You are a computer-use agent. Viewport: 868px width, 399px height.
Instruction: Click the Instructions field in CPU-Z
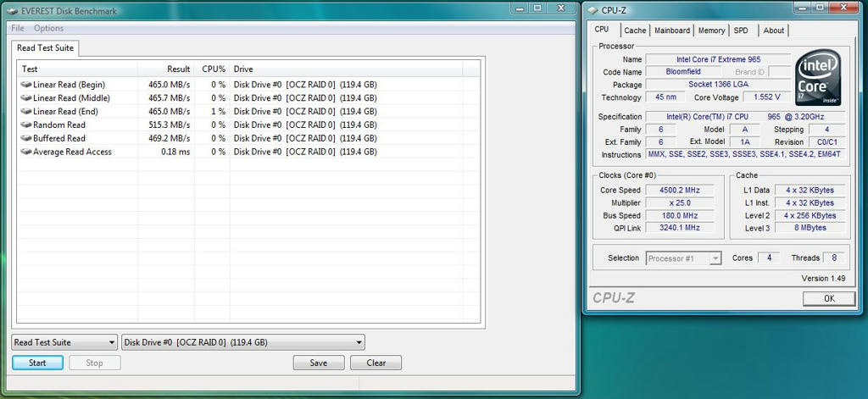click(x=745, y=154)
